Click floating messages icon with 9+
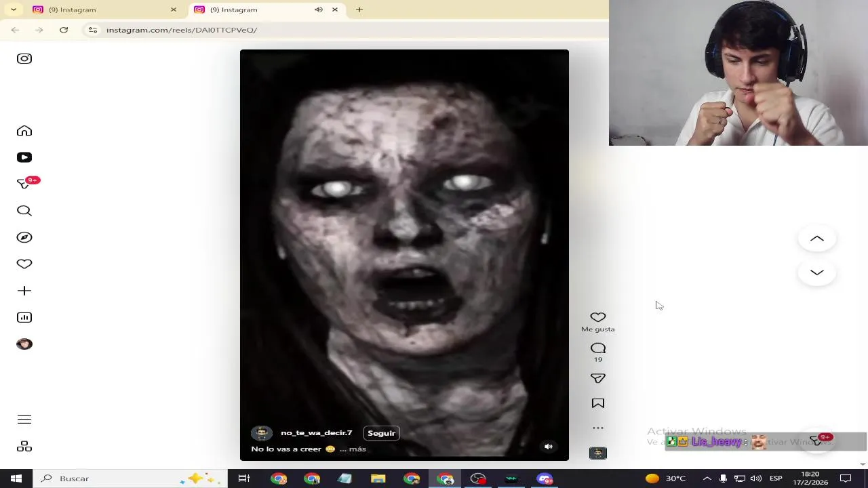Screen dimensions: 868x488 click(x=818, y=441)
